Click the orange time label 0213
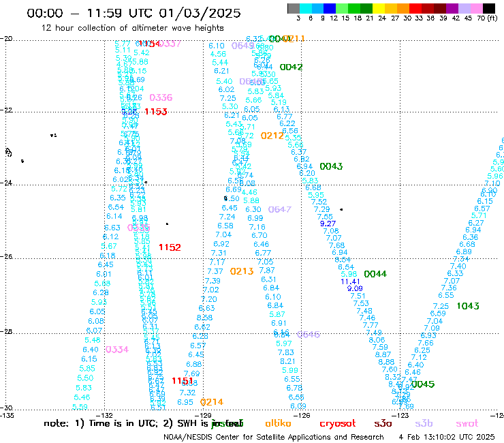 tap(242, 272)
